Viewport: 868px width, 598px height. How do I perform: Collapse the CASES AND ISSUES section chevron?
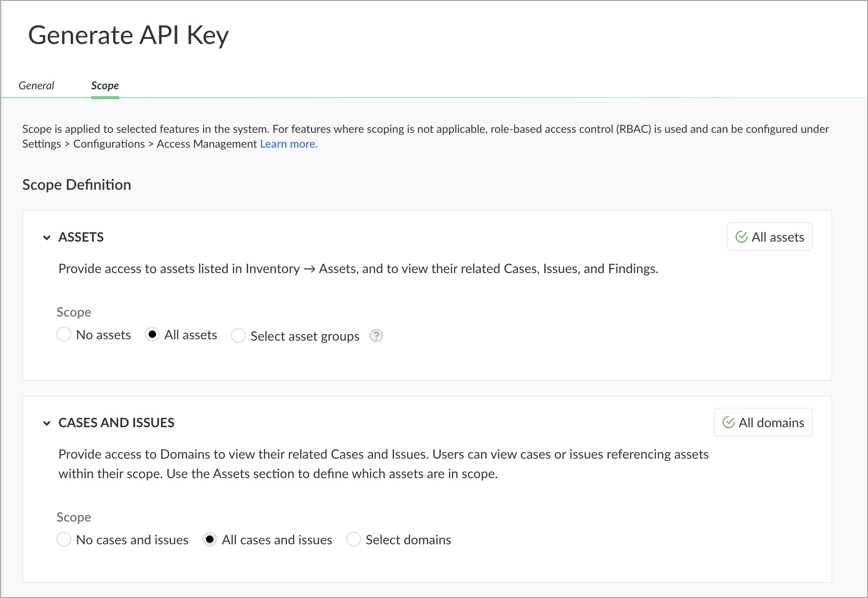click(x=47, y=424)
